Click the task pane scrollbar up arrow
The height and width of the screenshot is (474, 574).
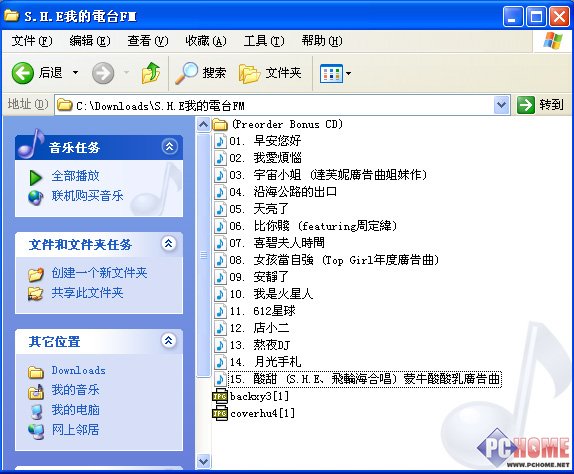click(x=203, y=125)
